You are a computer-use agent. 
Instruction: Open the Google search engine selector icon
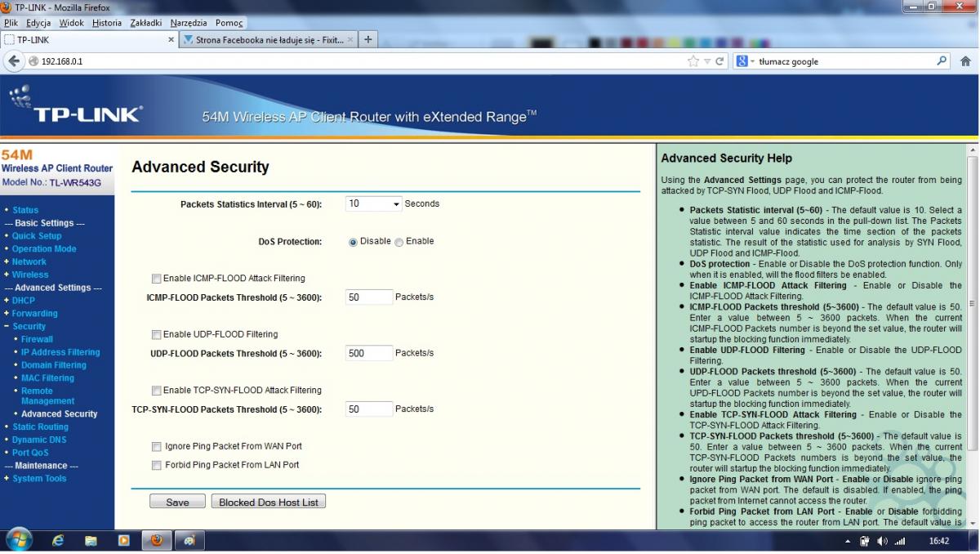pos(742,61)
